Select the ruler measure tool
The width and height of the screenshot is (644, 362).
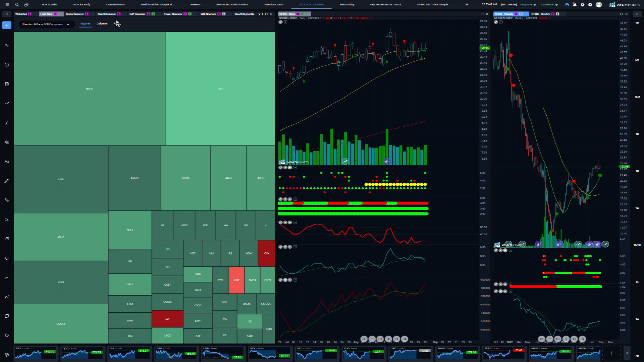click(x=7, y=200)
